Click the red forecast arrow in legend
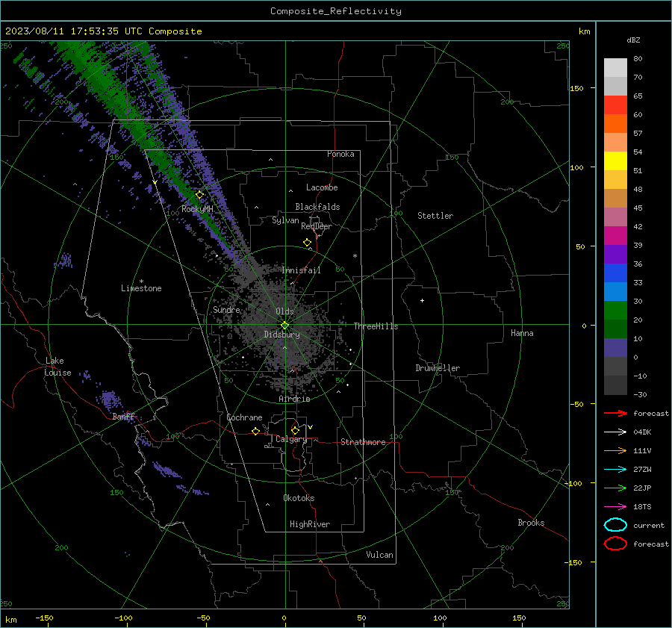672x628 pixels. 615,413
